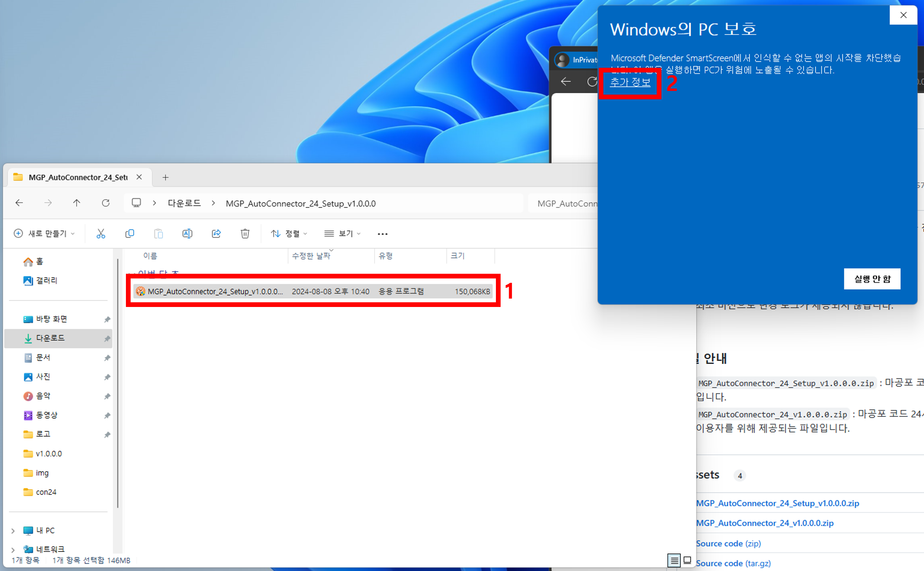This screenshot has height=571, width=924.
Task: Click chevron after 다운로드 in address bar
Action: click(x=214, y=203)
